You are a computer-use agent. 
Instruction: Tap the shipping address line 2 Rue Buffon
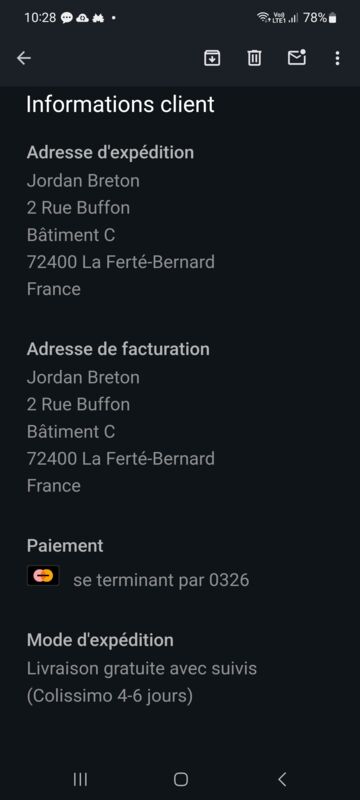tap(78, 208)
